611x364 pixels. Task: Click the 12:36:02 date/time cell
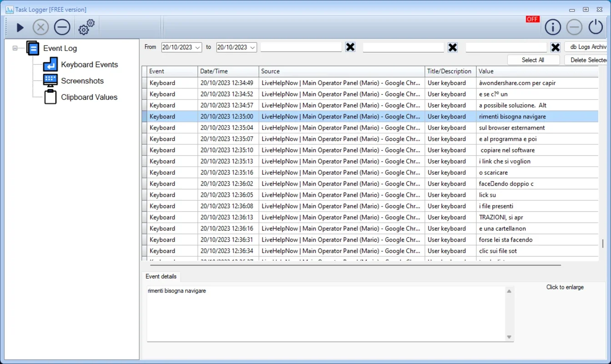[x=228, y=184]
